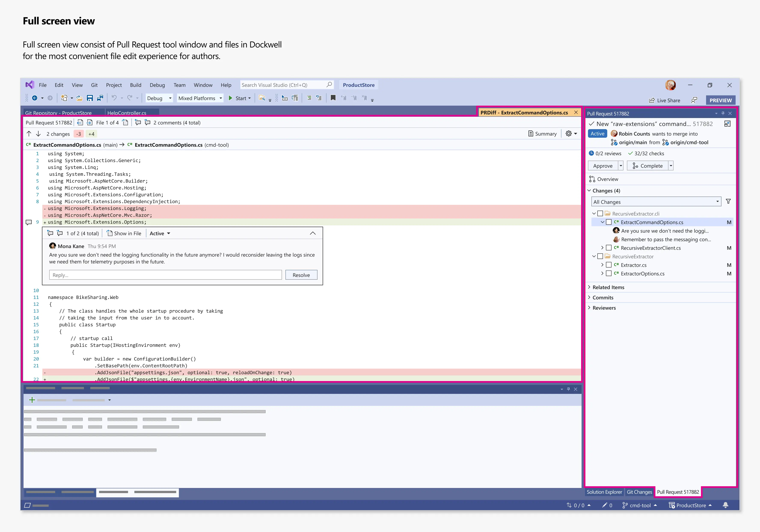Check the Extractor.cs file checkbox
Screen dimensions: 760x532
click(x=609, y=265)
